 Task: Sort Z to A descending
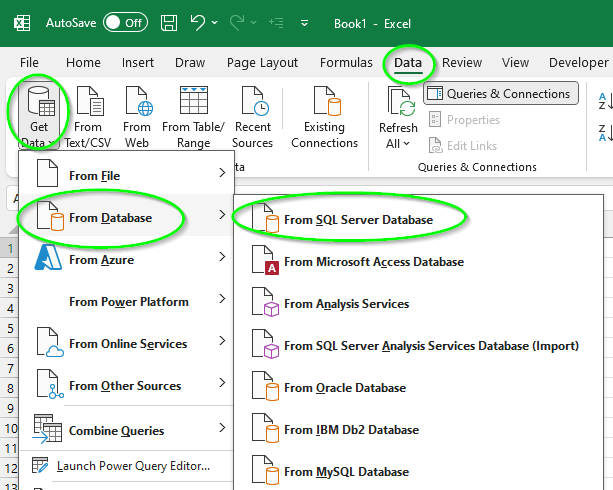coord(605,133)
